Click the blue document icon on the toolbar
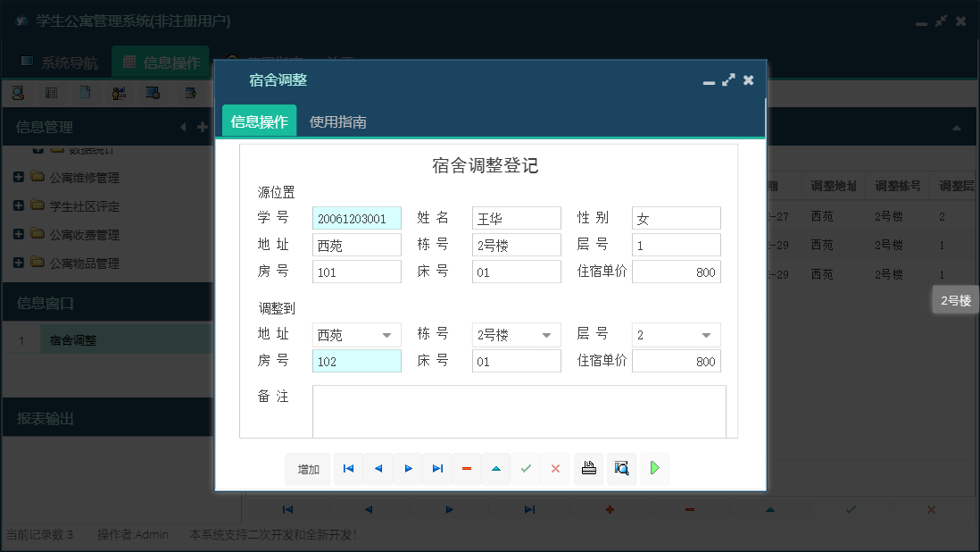 84,92
